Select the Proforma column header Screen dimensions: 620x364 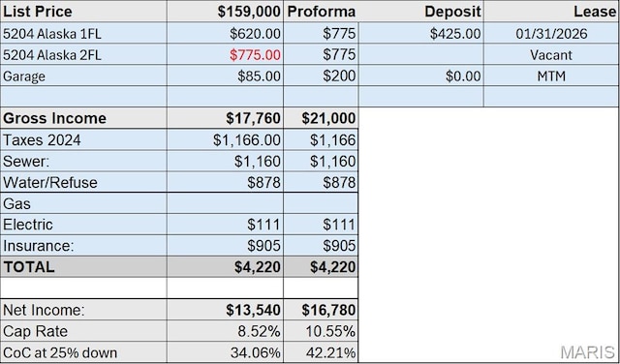(321, 12)
